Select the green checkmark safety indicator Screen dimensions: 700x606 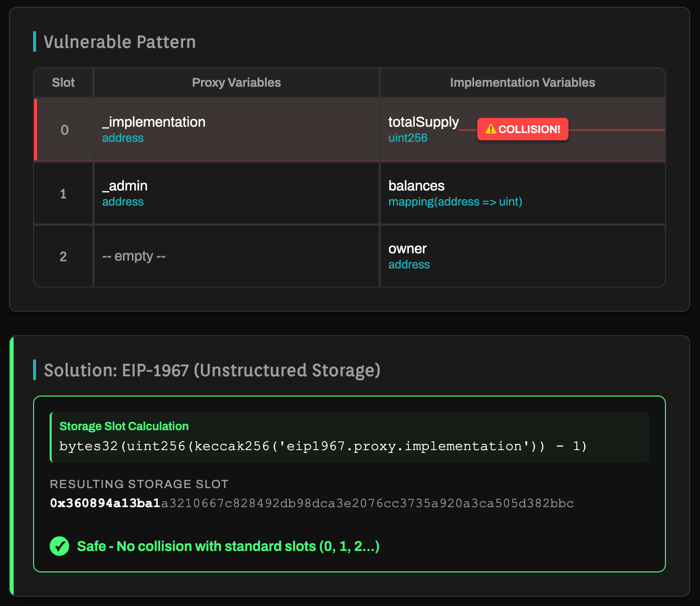(59, 546)
